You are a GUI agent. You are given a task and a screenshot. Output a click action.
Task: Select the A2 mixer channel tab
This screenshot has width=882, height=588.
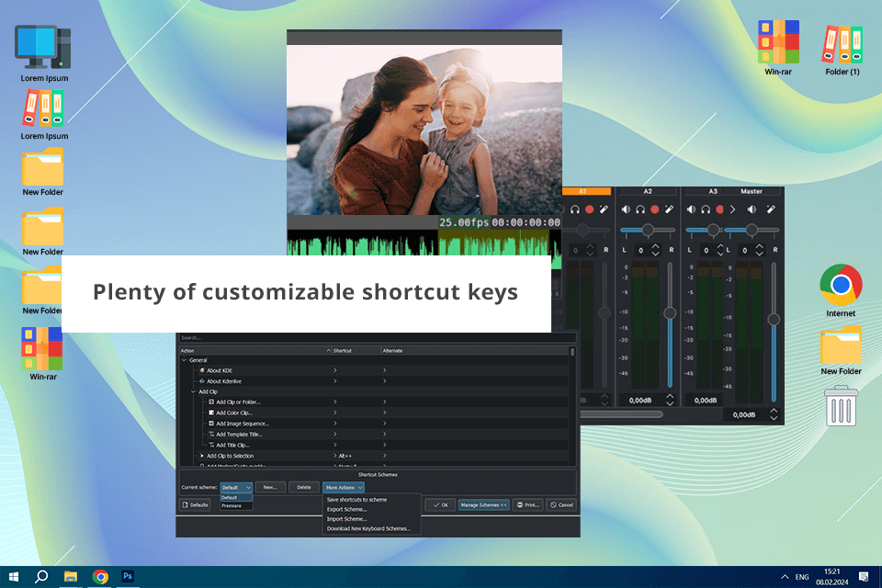[x=648, y=191]
